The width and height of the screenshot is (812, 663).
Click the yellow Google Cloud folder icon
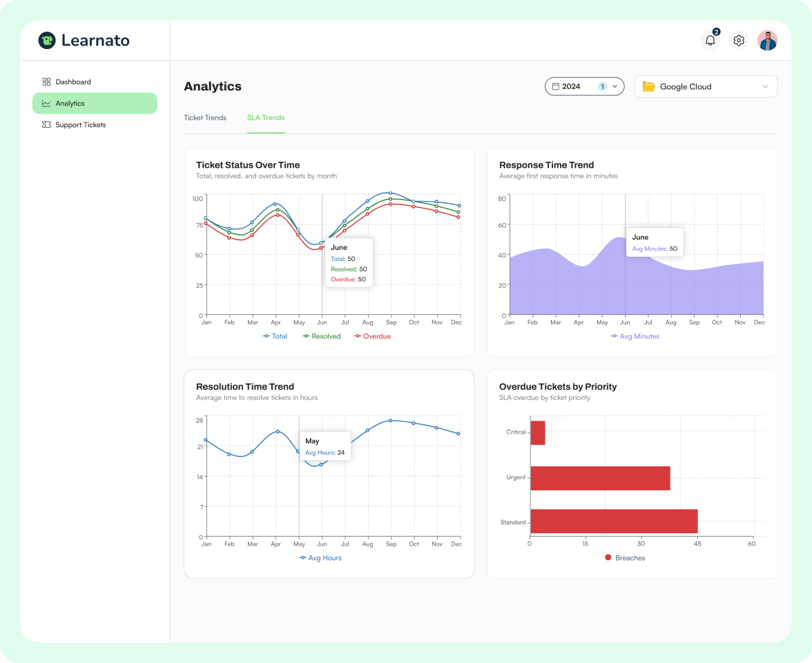649,86
